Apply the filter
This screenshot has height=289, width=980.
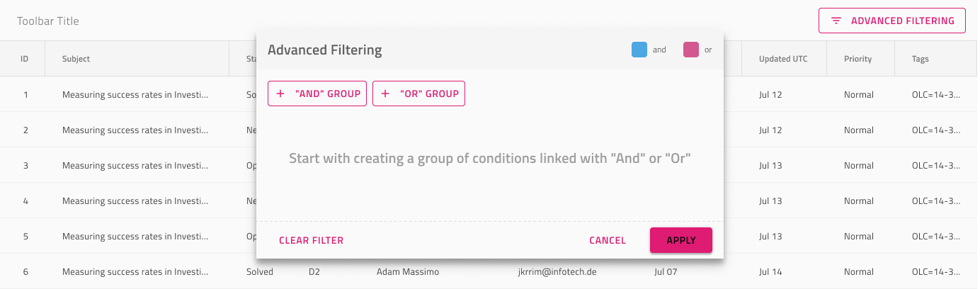[681, 240]
